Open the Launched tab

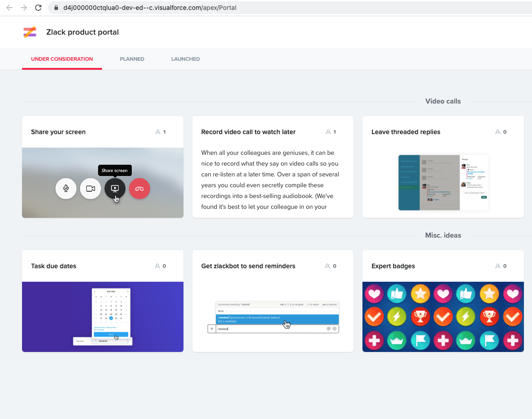[x=185, y=59]
